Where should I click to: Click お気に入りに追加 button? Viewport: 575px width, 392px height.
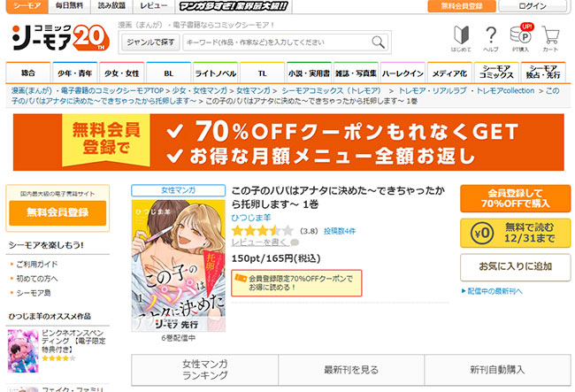pyautogui.click(x=515, y=266)
